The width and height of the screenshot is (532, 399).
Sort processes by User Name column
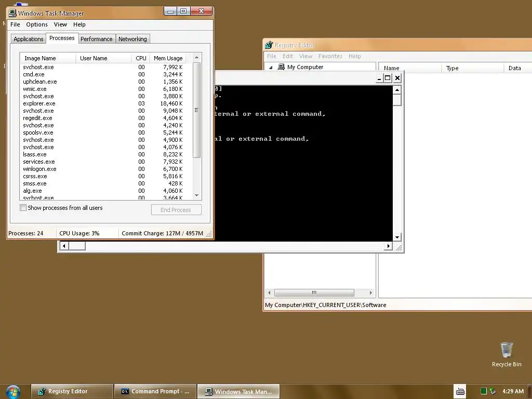pyautogui.click(x=104, y=58)
